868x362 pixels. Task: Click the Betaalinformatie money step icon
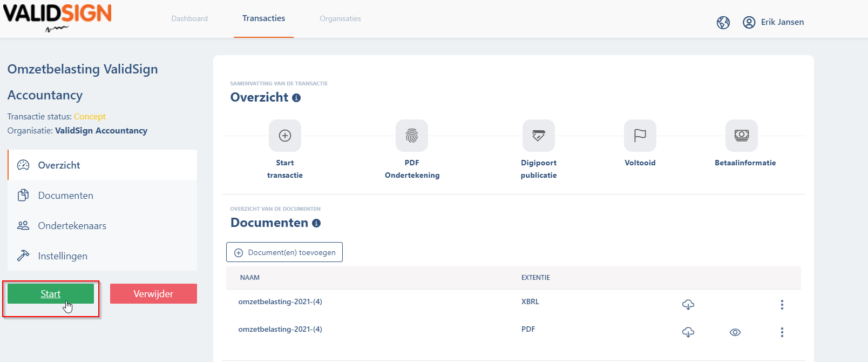(742, 136)
